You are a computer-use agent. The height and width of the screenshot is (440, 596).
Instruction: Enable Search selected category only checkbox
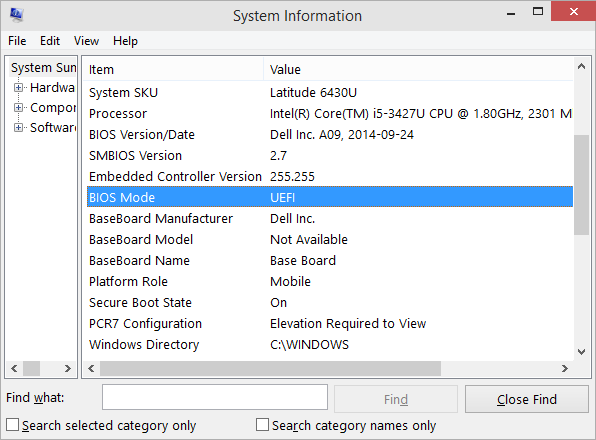tap(13, 424)
